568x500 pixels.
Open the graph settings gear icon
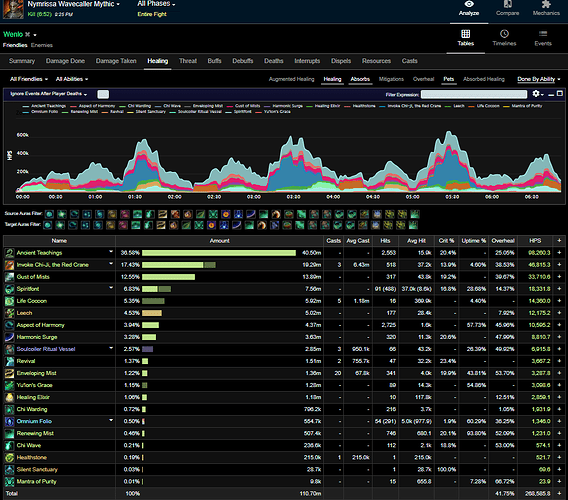(x=536, y=94)
